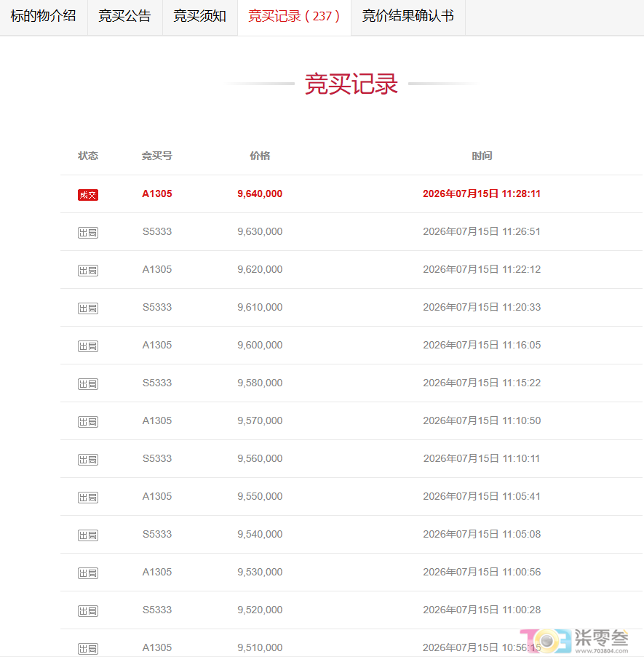Viewport: 644px width, 662px height.
Task: Open the 标的物介绍 tab
Action: pos(44,17)
